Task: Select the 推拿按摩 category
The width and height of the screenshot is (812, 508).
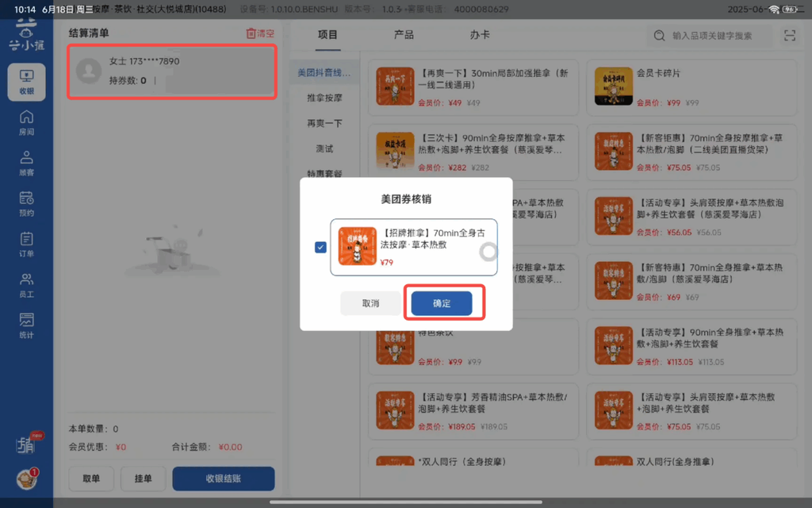Action: coord(324,98)
